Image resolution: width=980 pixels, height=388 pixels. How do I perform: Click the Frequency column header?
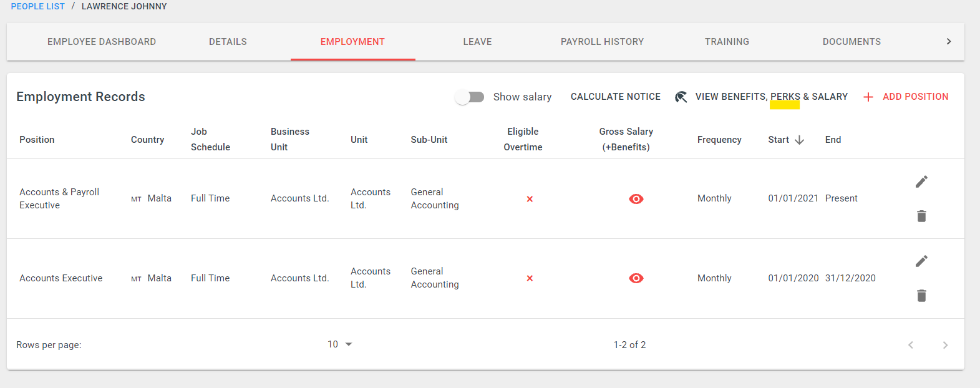tap(719, 140)
